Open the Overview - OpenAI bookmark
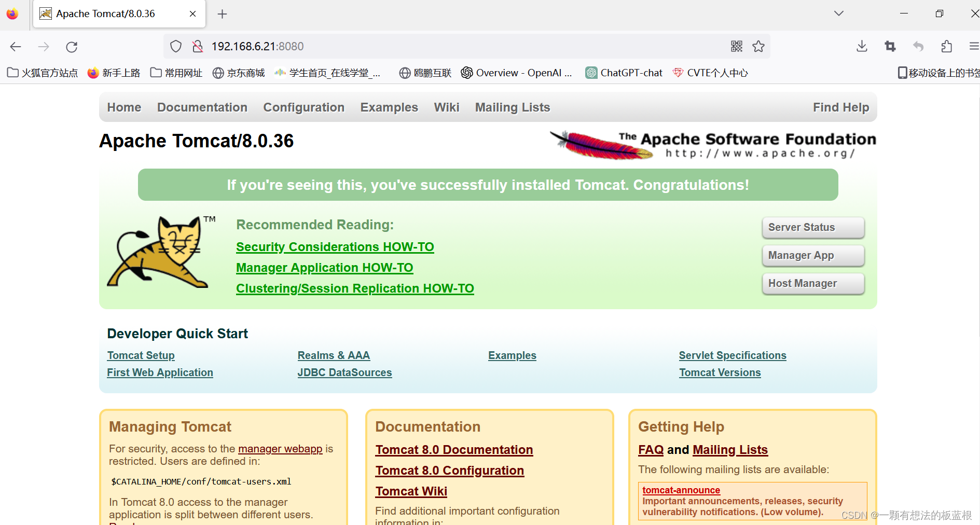980x525 pixels. [x=517, y=73]
